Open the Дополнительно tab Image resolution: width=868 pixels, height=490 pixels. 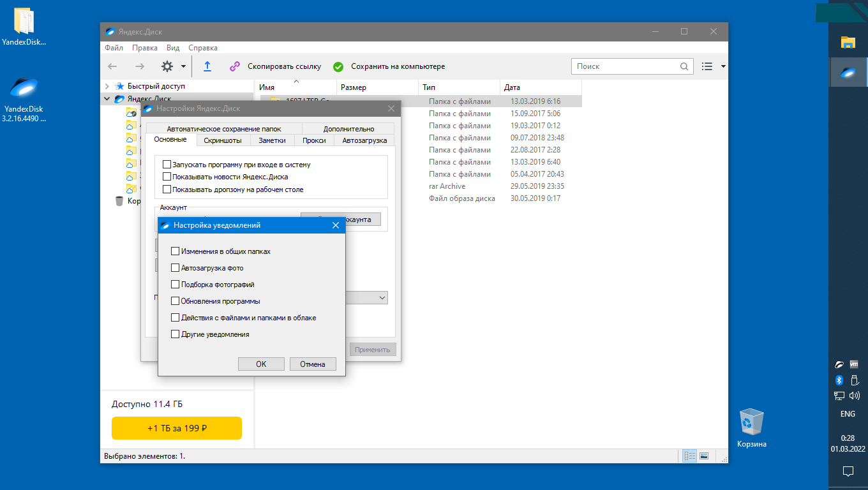click(x=348, y=129)
